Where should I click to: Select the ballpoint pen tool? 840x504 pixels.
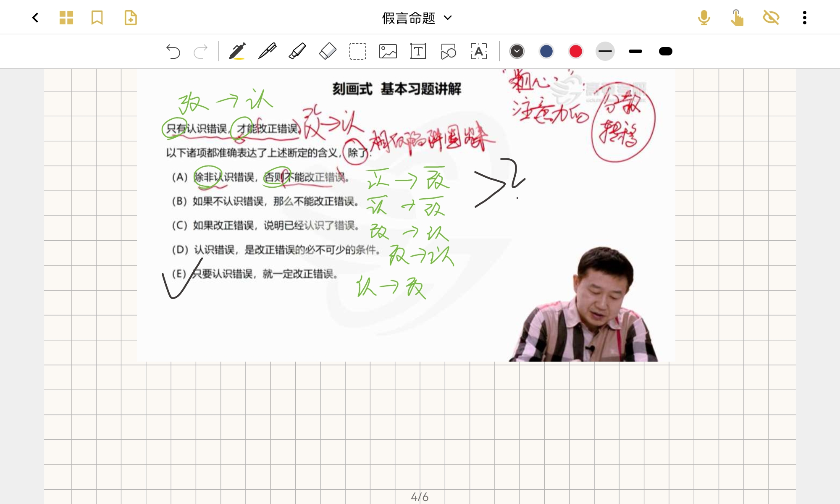point(268,51)
